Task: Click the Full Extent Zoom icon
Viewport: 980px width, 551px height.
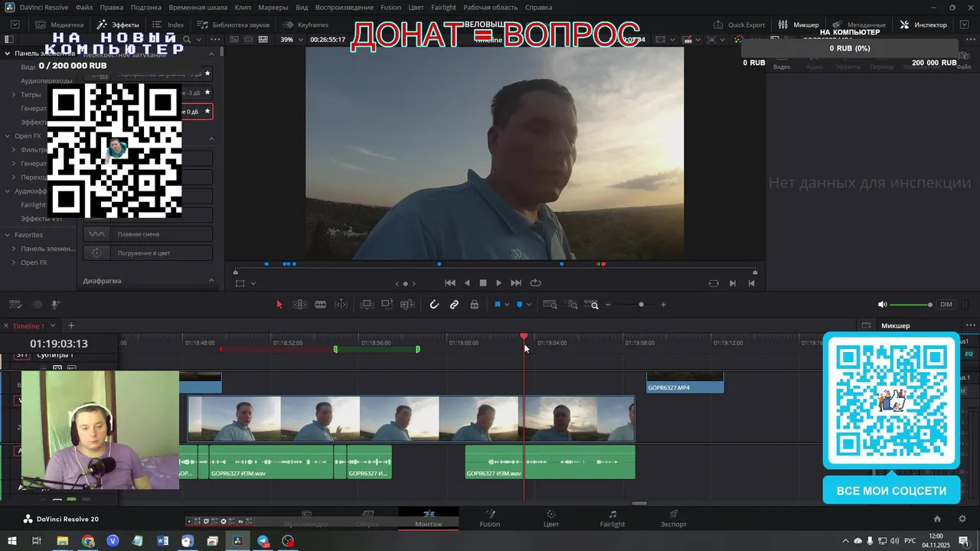Action: click(x=550, y=305)
